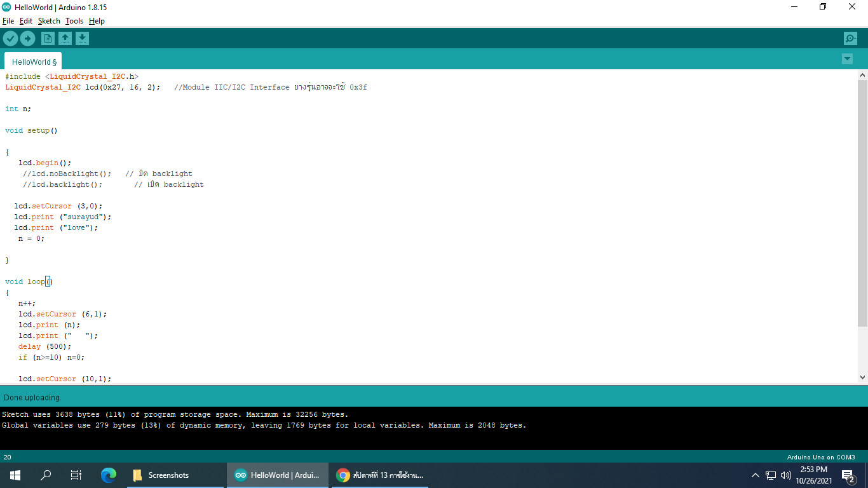
Task: Open the File menu
Action: coord(8,21)
